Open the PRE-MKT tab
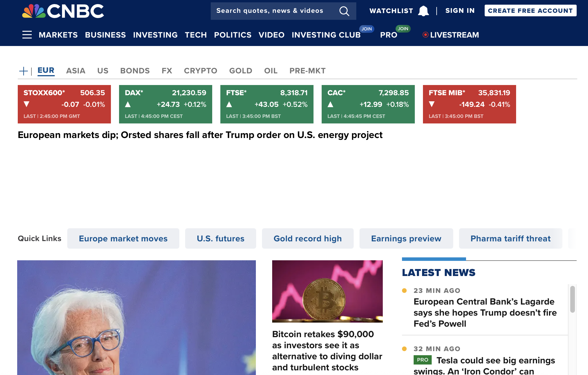Viewport: 588px width, 375px height. pos(307,71)
